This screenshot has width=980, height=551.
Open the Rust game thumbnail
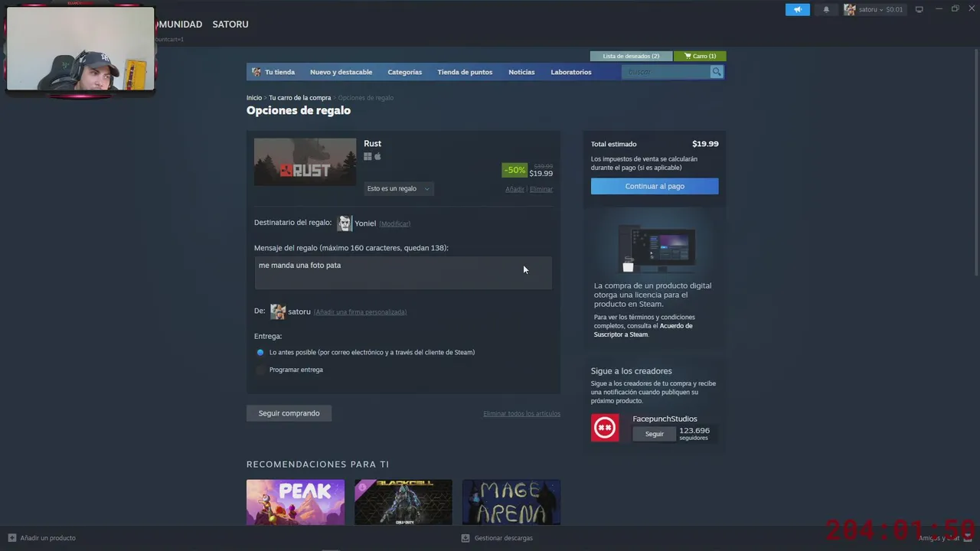pyautogui.click(x=305, y=161)
